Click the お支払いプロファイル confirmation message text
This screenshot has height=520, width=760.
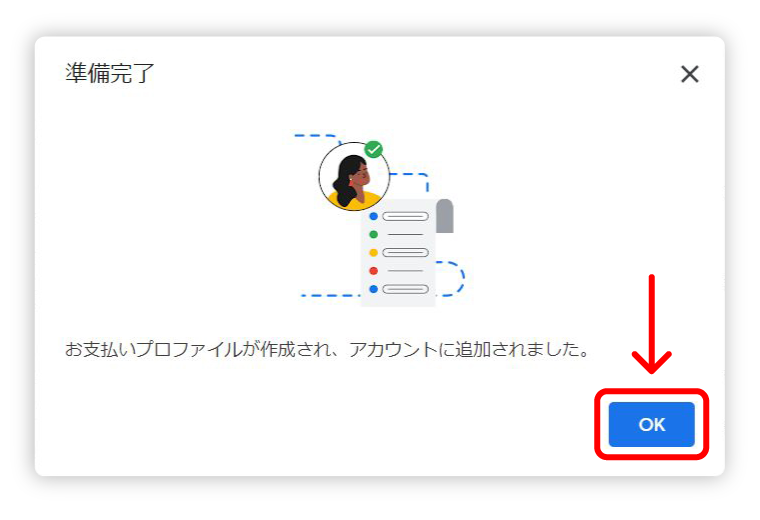[x=327, y=349]
